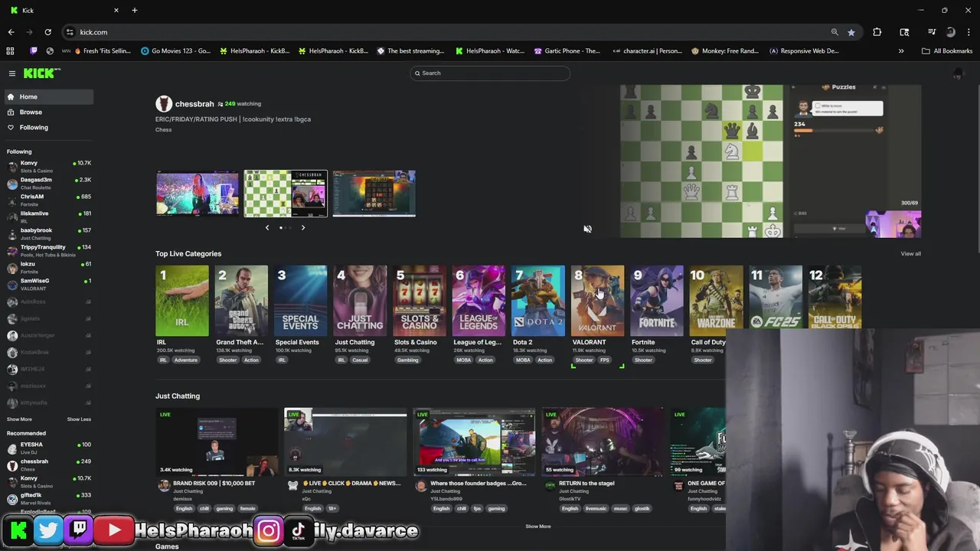Click the Casual tag under Just Chatting category
The width and height of the screenshot is (980, 551).
pyautogui.click(x=360, y=360)
